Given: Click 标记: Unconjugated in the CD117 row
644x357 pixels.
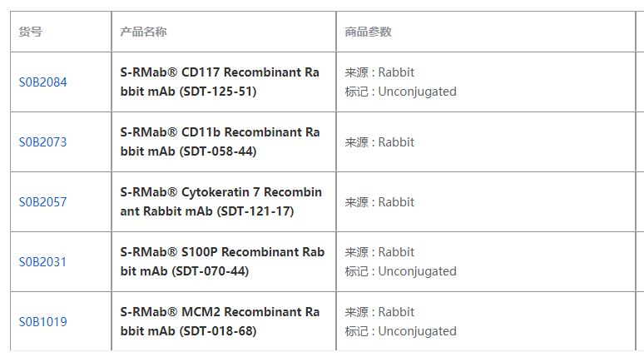Looking at the screenshot, I should pyautogui.click(x=401, y=92).
